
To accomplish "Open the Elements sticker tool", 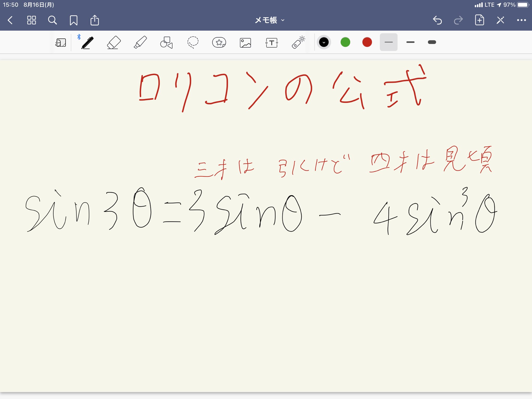I will [219, 42].
